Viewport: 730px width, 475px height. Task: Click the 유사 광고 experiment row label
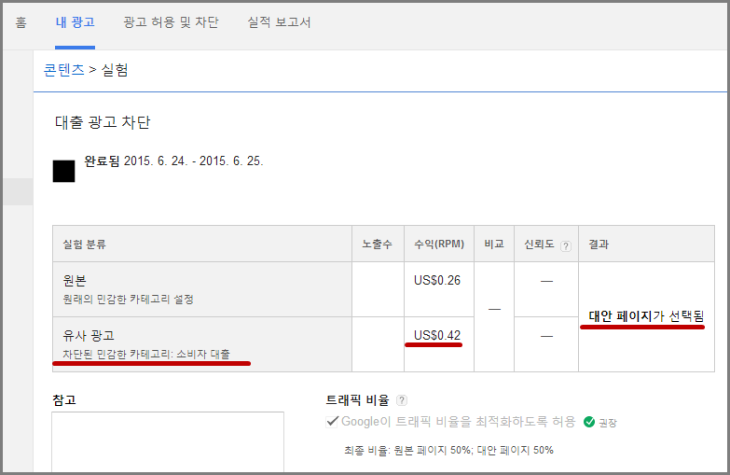click(89, 335)
